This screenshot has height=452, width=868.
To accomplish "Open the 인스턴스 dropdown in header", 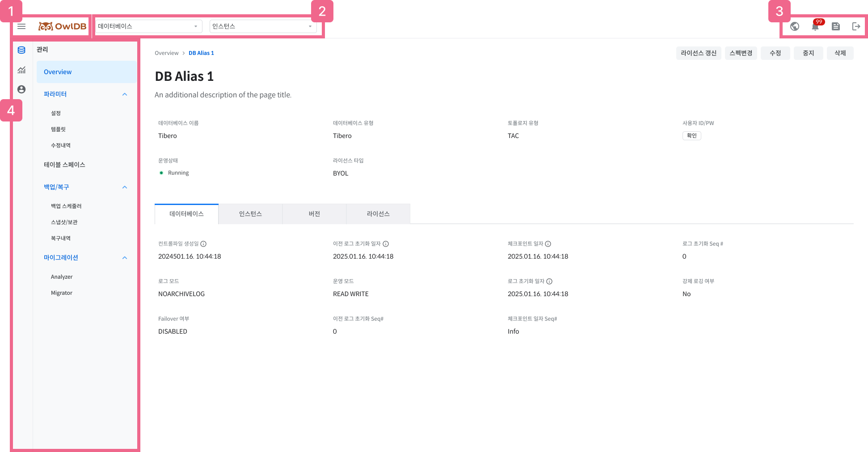I will [x=263, y=26].
